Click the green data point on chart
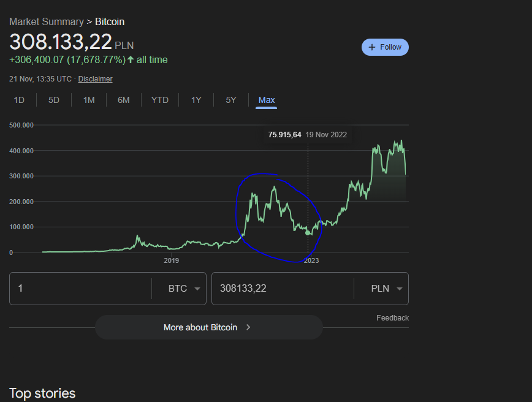This screenshot has height=402, width=532. tap(308, 233)
